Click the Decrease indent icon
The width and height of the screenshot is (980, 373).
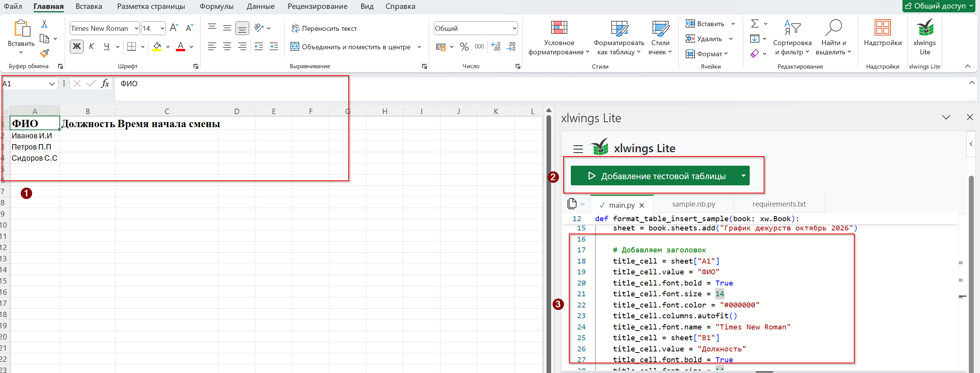point(259,47)
